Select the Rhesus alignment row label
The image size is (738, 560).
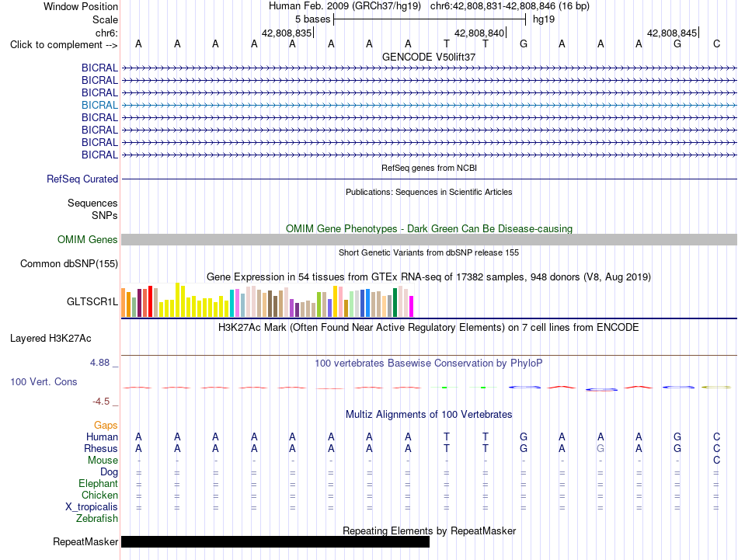pos(101,448)
